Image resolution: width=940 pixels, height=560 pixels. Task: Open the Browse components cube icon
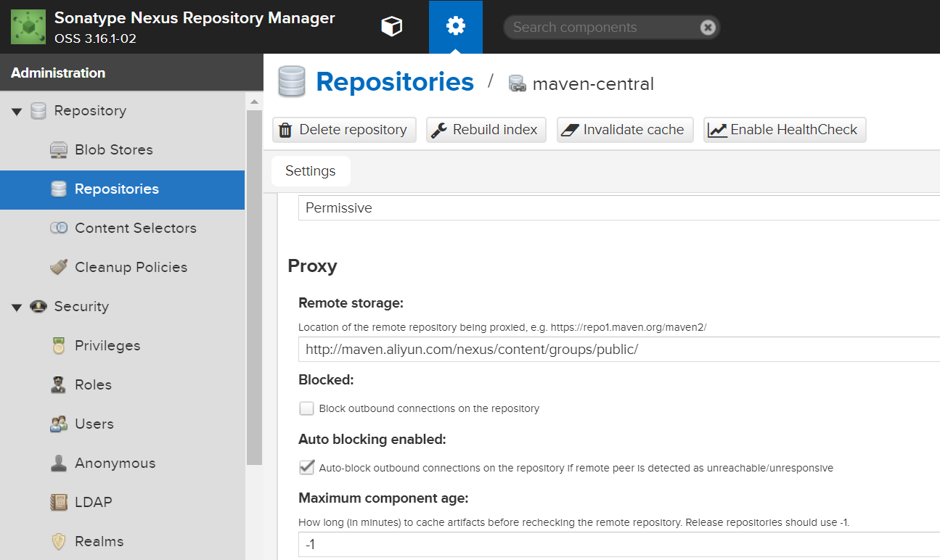point(392,27)
